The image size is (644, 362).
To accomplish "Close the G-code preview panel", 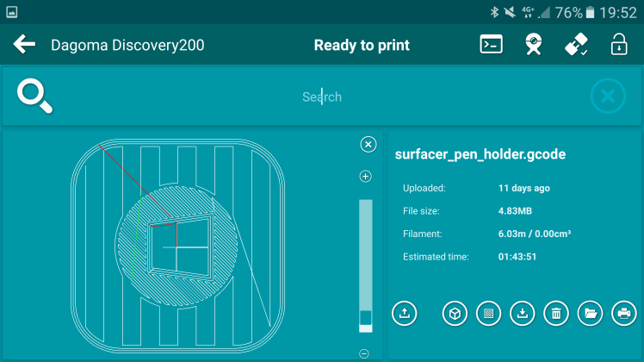I will 368,144.
